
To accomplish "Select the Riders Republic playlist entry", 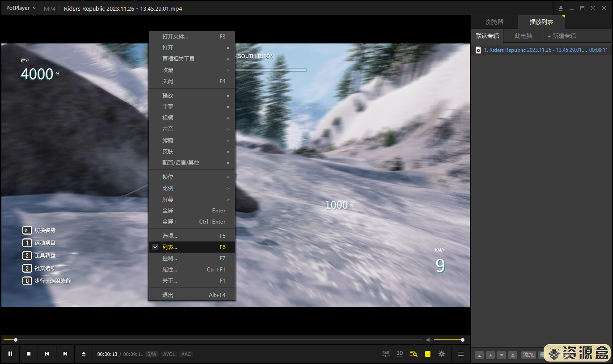I will 542,50.
